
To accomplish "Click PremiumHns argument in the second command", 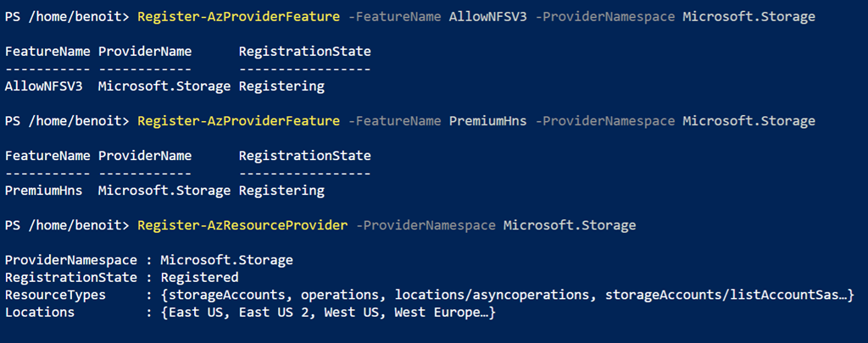I will tap(487, 121).
